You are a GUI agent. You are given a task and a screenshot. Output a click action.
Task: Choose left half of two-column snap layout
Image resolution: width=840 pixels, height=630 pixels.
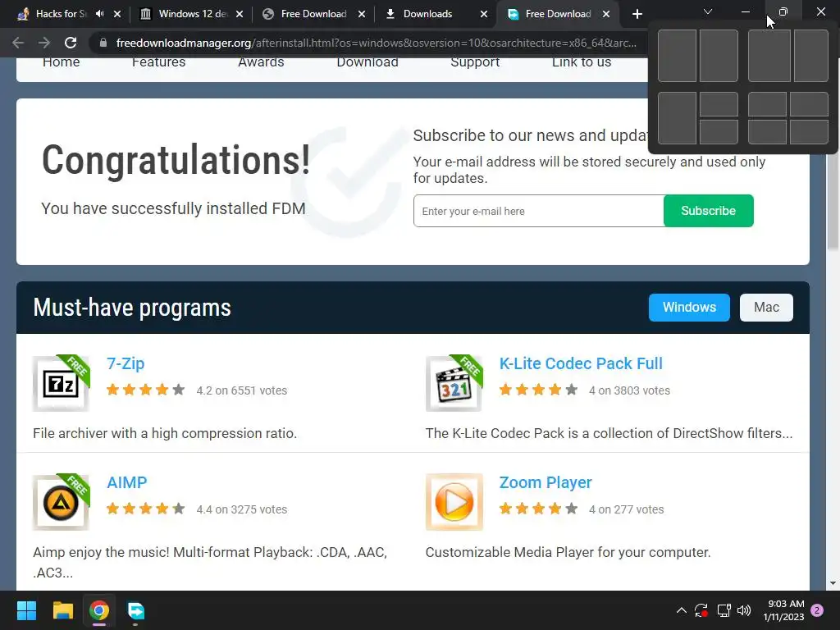[x=677, y=56]
